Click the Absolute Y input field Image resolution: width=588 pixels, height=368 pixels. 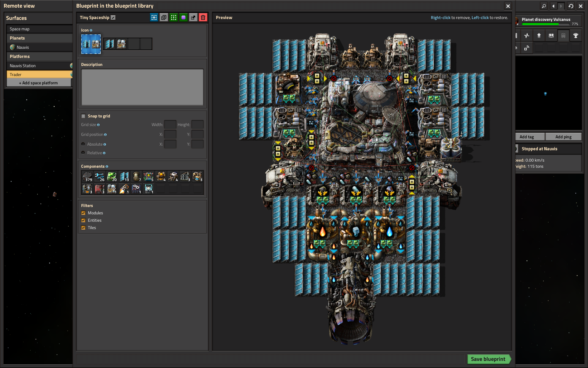198,144
